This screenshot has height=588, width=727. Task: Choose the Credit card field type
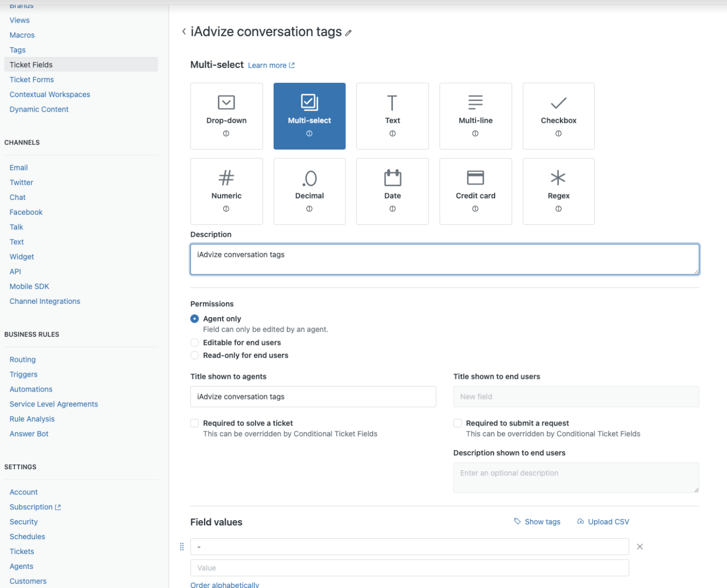pyautogui.click(x=476, y=191)
